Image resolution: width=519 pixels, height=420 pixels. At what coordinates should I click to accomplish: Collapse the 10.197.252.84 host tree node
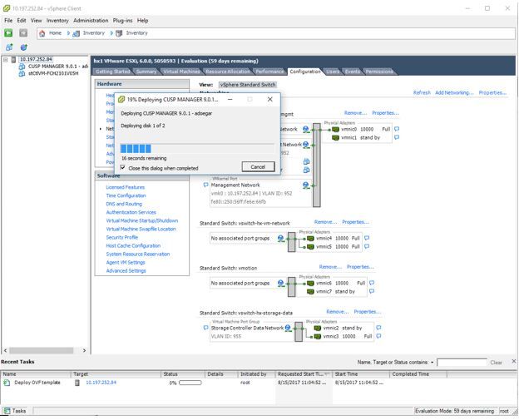pyautogui.click(x=5, y=60)
